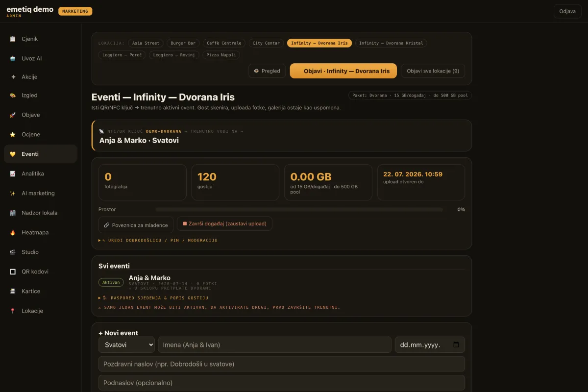Click the emetiq demo logo
This screenshot has height=392, width=588.
30,9
